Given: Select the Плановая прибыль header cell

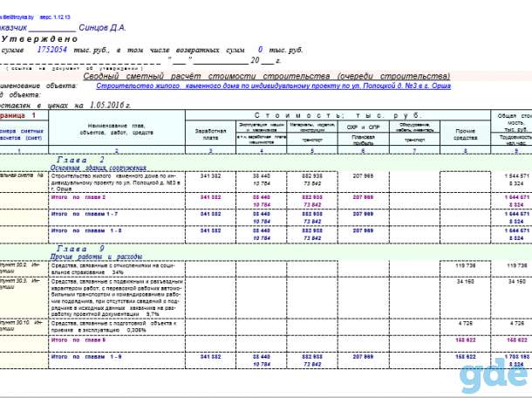Looking at the screenshot, I should [364, 140].
